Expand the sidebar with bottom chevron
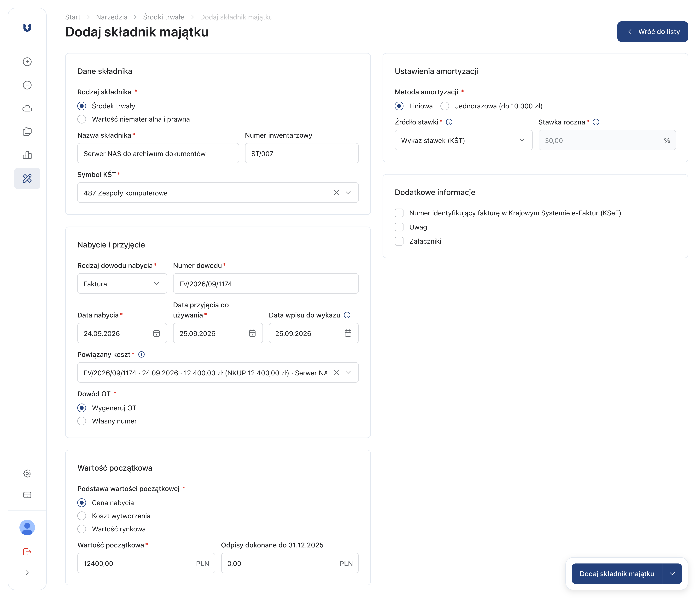This screenshot has width=700, height=598. pyautogui.click(x=27, y=572)
